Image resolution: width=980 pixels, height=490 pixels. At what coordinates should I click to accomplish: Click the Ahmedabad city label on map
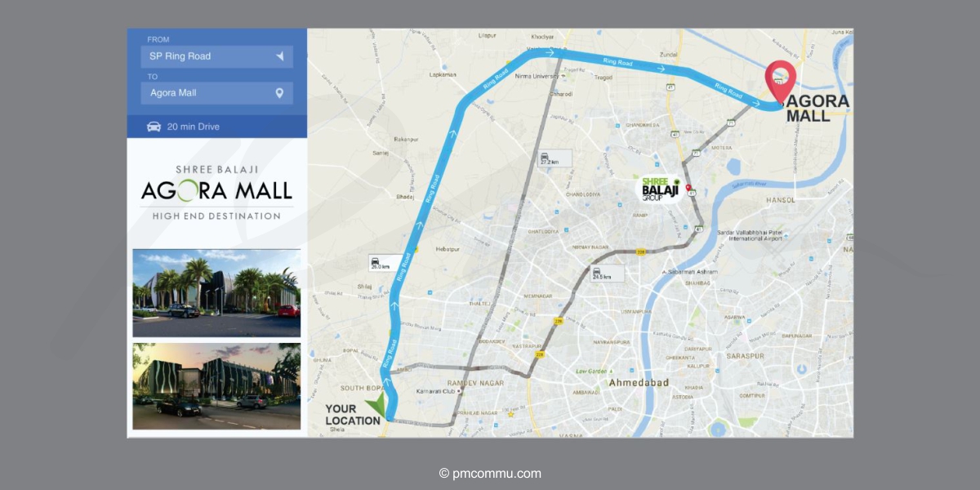(x=639, y=383)
